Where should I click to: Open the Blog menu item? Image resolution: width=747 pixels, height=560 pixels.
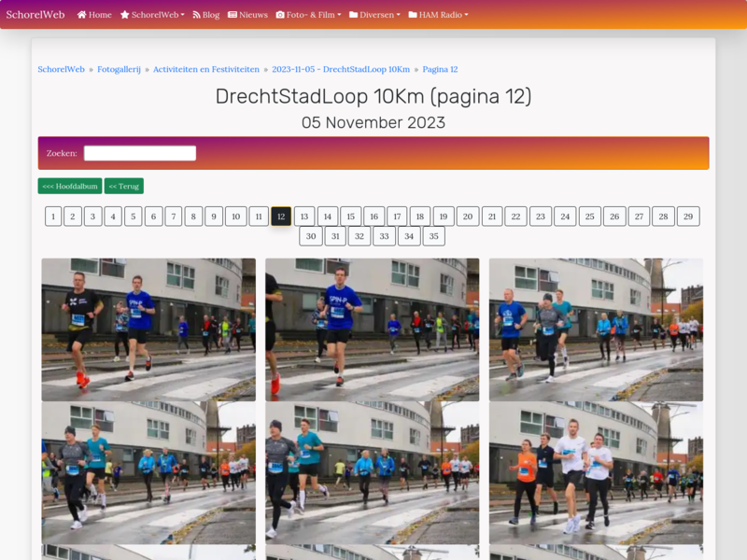(205, 15)
